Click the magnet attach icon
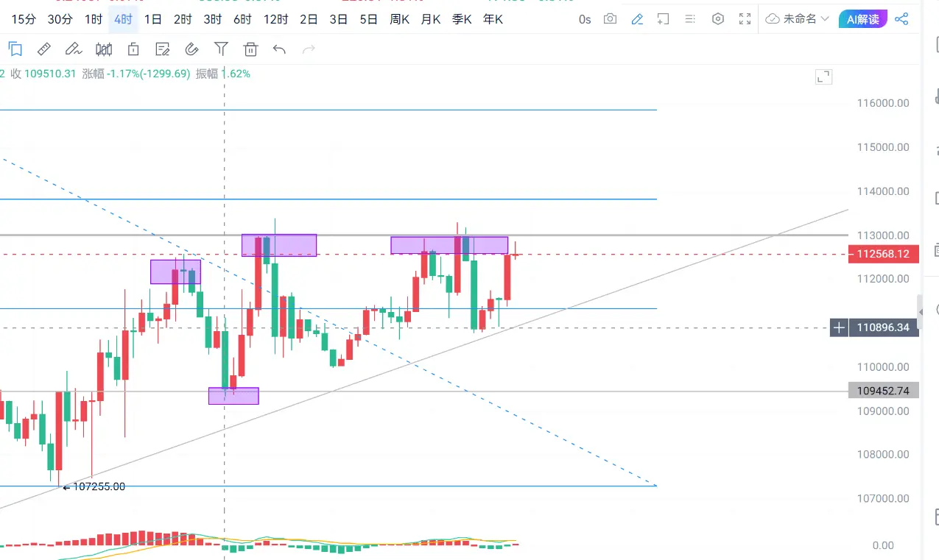The image size is (939, 560). (191, 49)
